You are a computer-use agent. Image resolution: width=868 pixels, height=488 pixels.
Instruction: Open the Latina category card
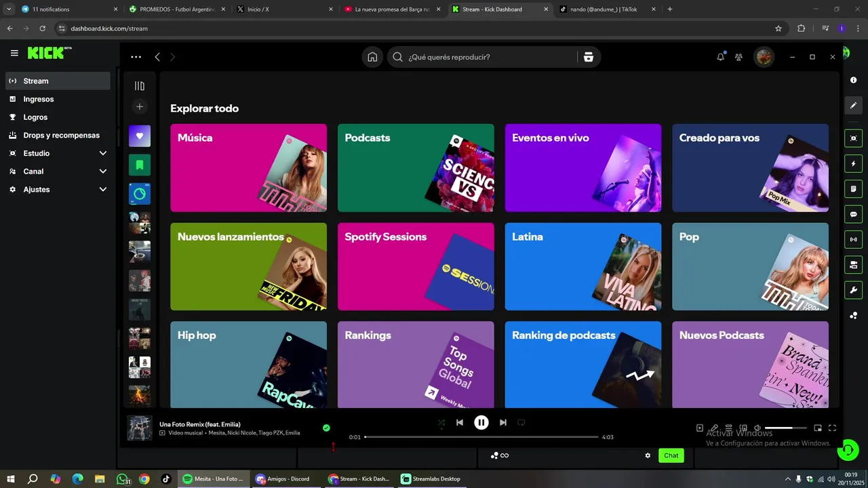pos(583,266)
